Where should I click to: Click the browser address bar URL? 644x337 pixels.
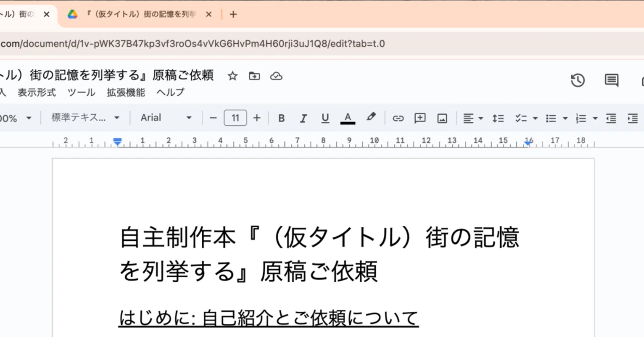(x=193, y=44)
